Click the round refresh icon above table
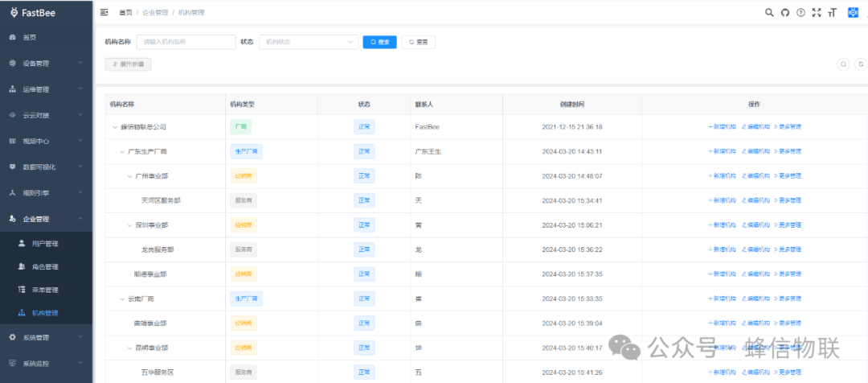This screenshot has width=868, height=383. point(861,64)
